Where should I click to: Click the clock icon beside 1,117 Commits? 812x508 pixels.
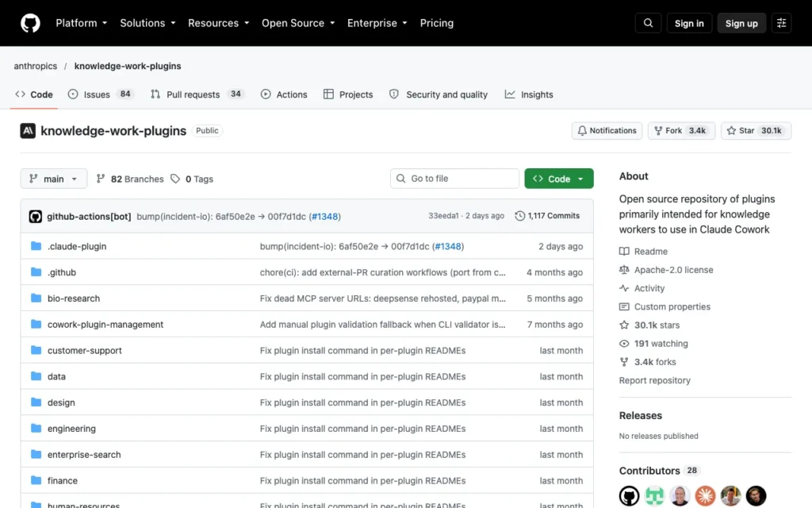coord(520,216)
